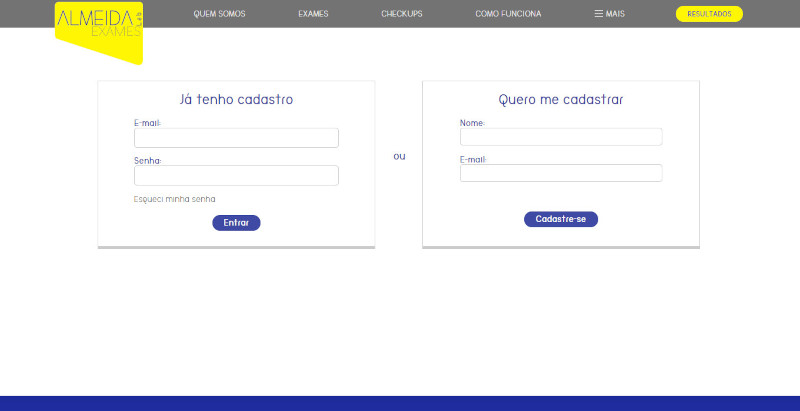
Task: Click the Senha password input box
Action: (x=236, y=176)
